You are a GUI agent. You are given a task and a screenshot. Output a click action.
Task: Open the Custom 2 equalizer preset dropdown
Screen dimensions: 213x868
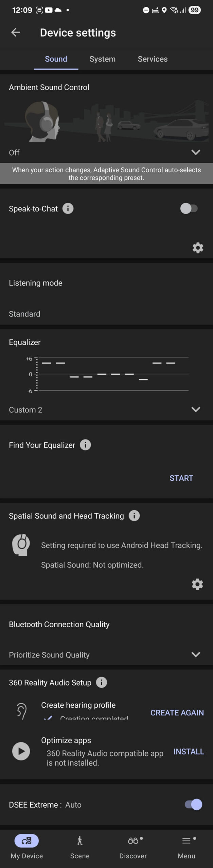click(196, 410)
